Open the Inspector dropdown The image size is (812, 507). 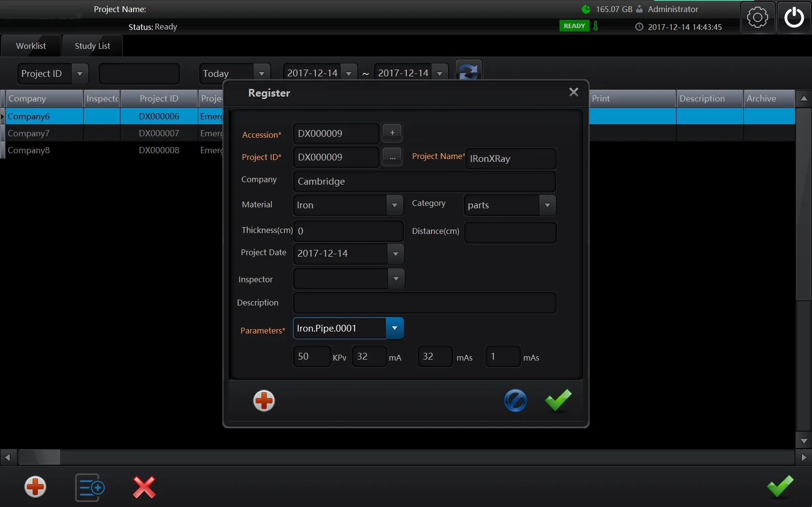coord(396,279)
